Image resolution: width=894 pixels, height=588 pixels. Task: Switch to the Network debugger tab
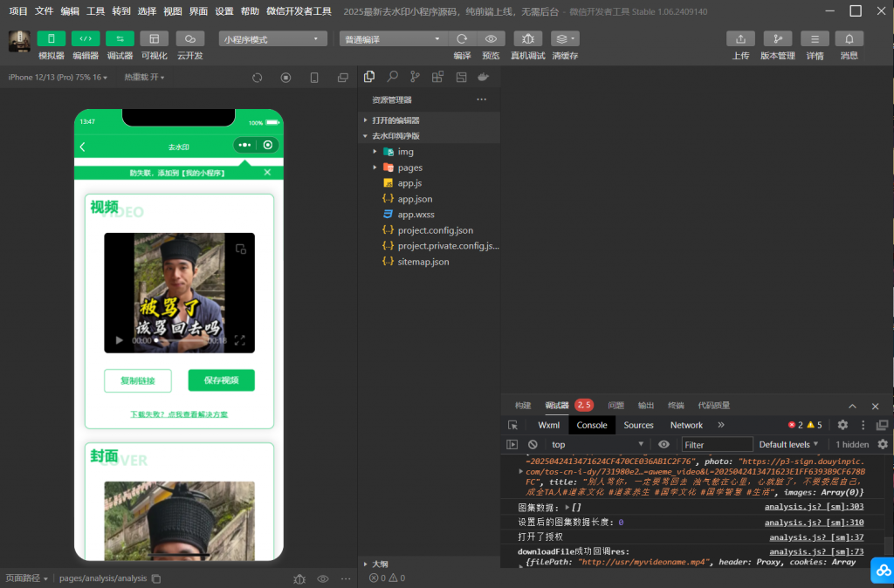(x=685, y=425)
